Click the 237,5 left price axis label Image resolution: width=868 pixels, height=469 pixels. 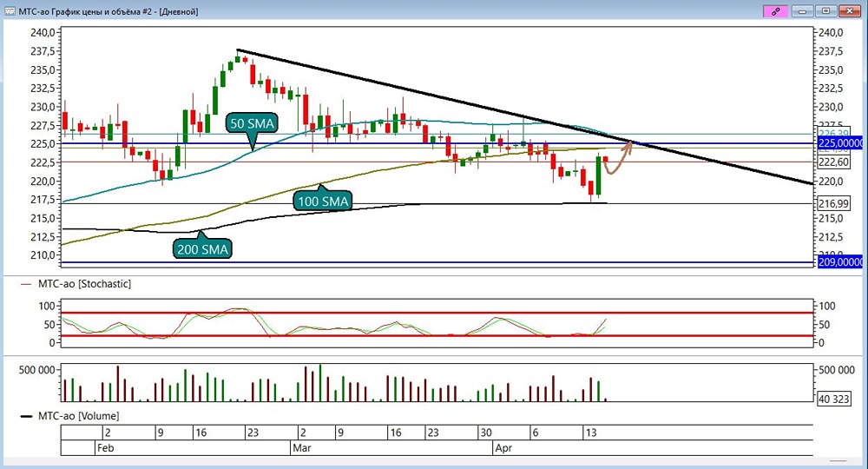[x=43, y=51]
